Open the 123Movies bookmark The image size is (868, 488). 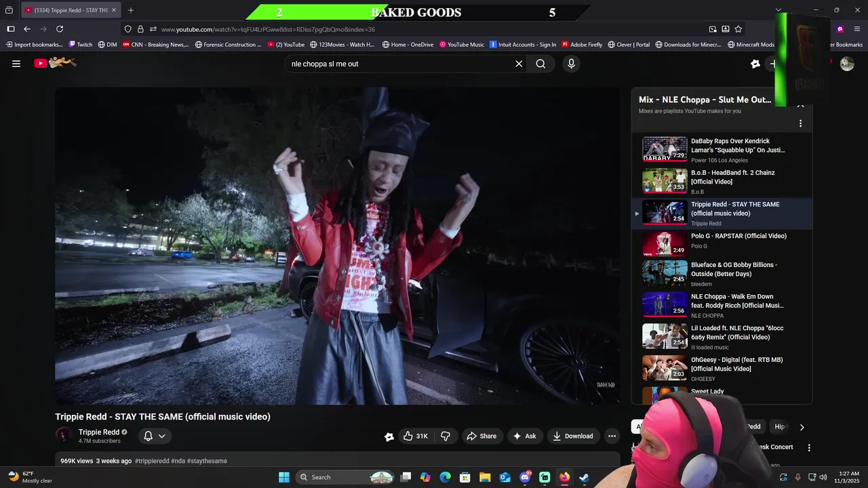point(342,45)
